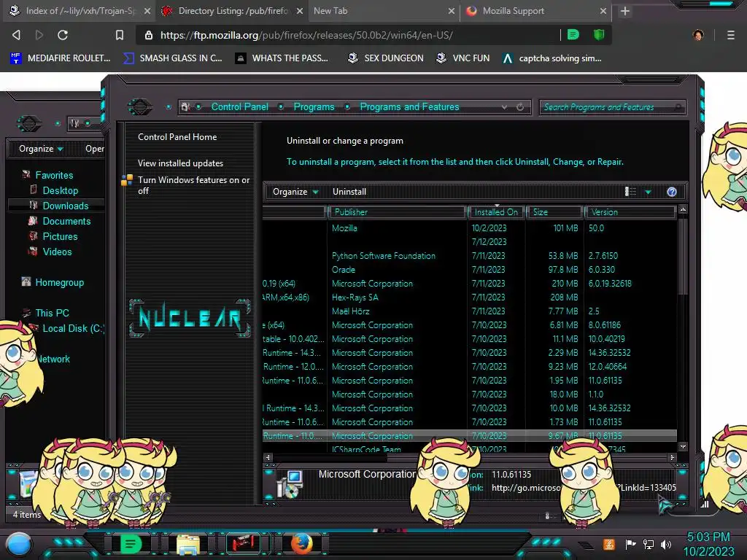747x560 pixels.
Task: Open the VNC FUN bookmark
Action: (x=463, y=58)
